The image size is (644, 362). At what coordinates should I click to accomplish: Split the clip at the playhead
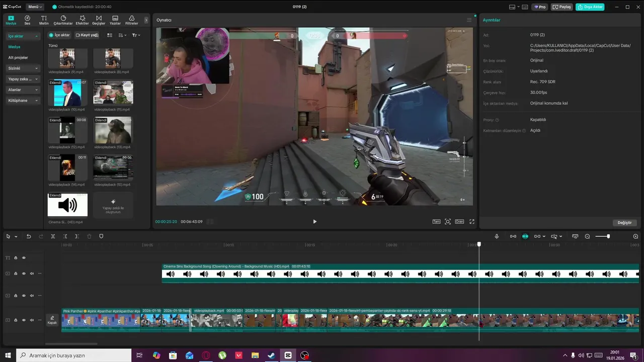click(x=53, y=236)
